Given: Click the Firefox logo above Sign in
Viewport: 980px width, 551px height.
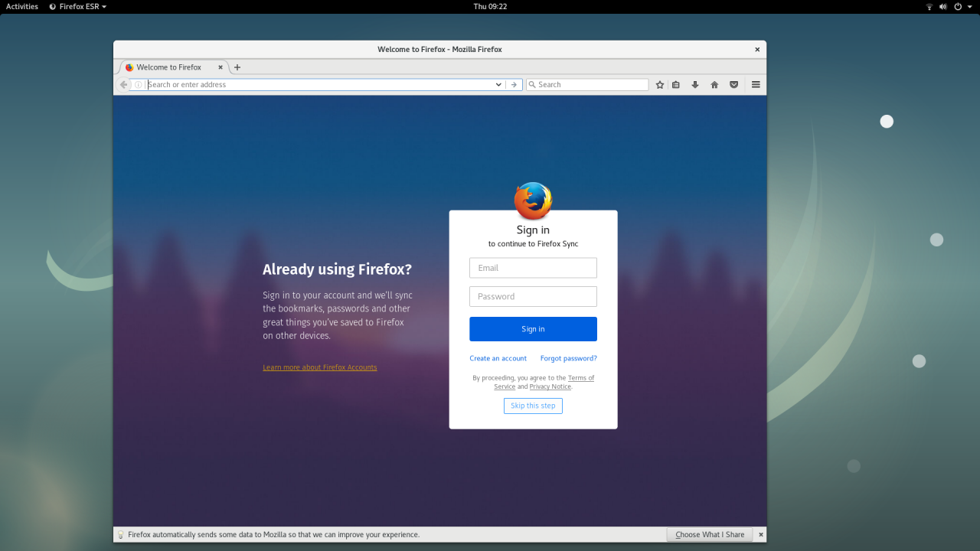Looking at the screenshot, I should 533,201.
